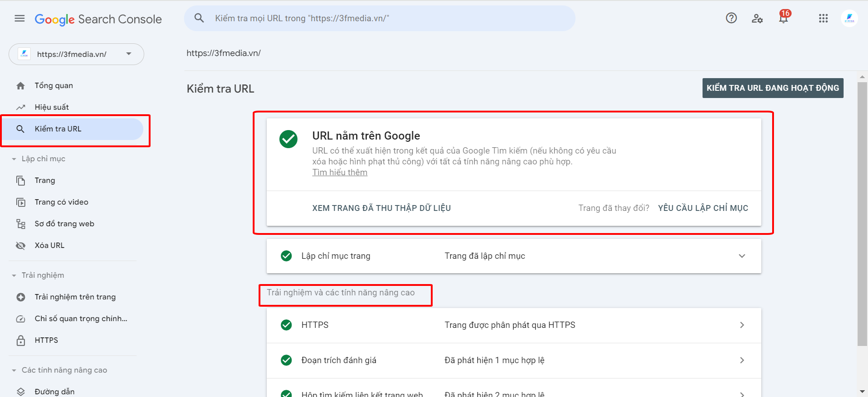Select Kiểm tra URL in sidebar
Screen dimensions: 868x397
point(73,129)
